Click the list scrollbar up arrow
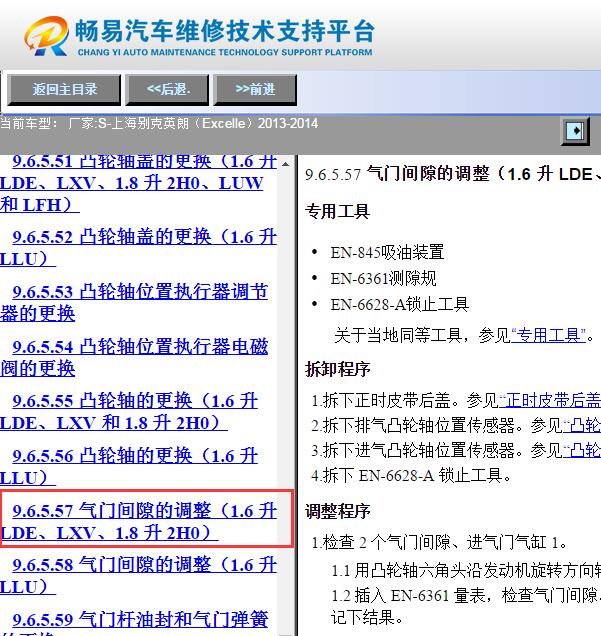Image resolution: width=601 pixels, height=636 pixels. [285, 164]
